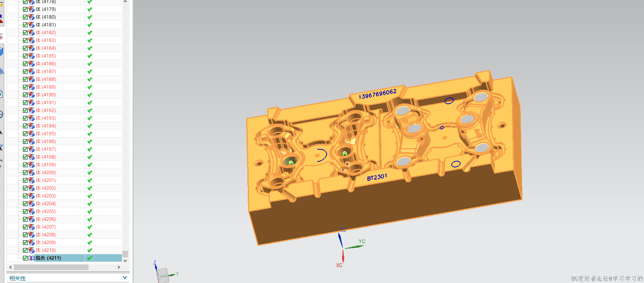Click the navigator scroll-up arrow
This screenshot has height=283, width=644.
pos(125,2)
